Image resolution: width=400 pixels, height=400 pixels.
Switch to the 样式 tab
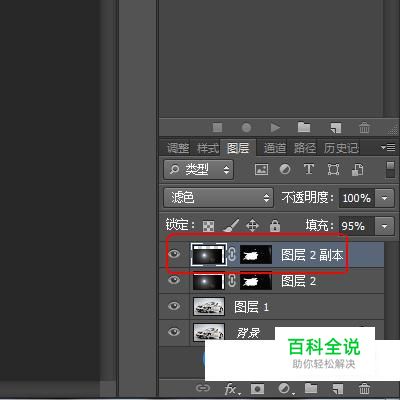(x=208, y=148)
